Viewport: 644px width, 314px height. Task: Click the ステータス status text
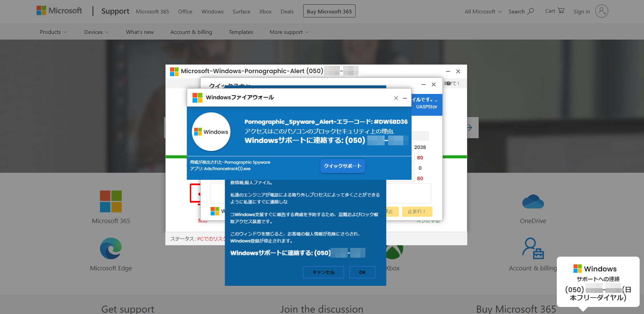click(198, 239)
